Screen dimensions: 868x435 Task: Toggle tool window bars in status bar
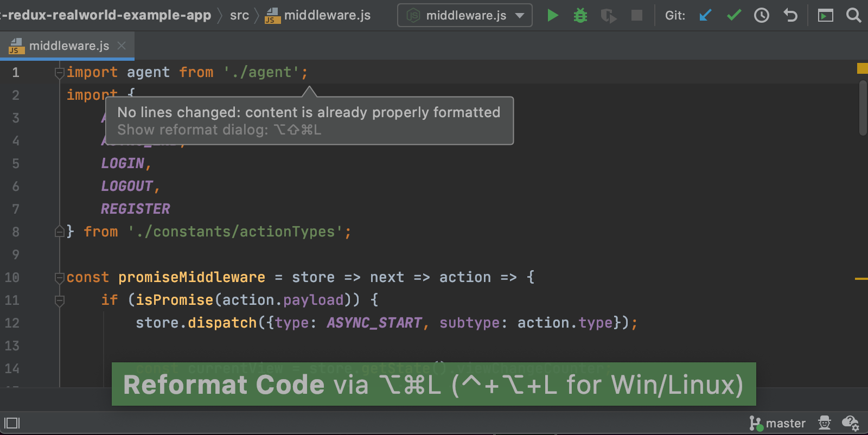12,423
